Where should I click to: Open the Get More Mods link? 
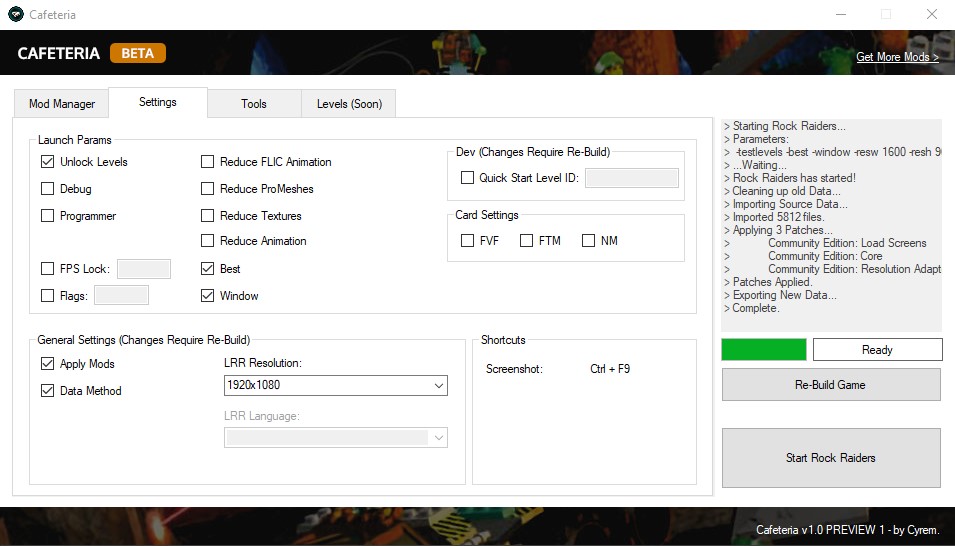(x=897, y=57)
